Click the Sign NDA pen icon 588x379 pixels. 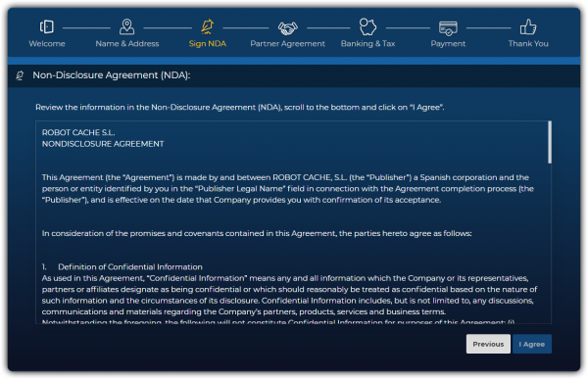point(207,27)
